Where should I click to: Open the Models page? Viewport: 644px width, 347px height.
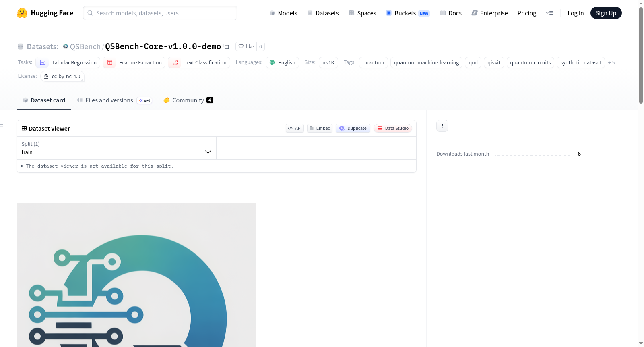(283, 13)
